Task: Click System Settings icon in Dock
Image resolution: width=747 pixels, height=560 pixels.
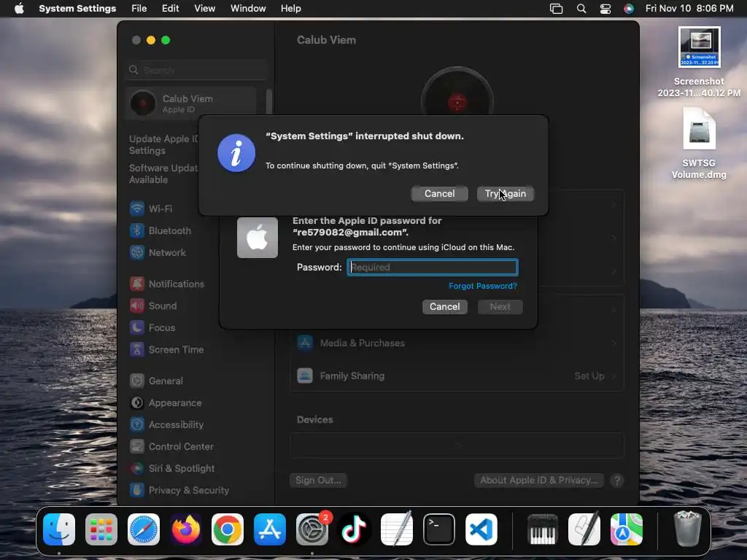Action: tap(312, 529)
